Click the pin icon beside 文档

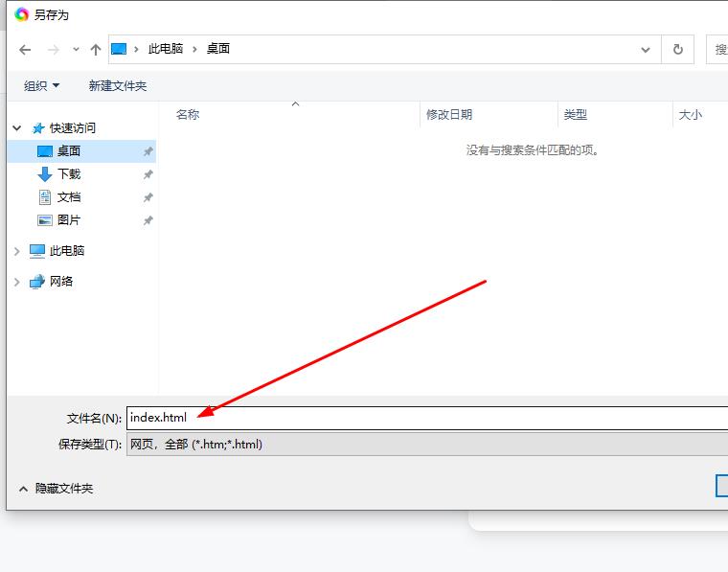tap(148, 197)
